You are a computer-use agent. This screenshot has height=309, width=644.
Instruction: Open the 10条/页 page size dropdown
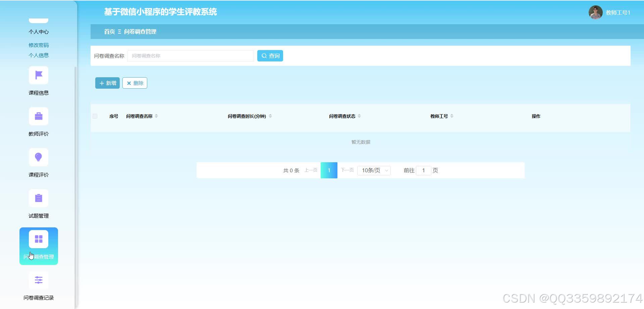click(x=374, y=170)
